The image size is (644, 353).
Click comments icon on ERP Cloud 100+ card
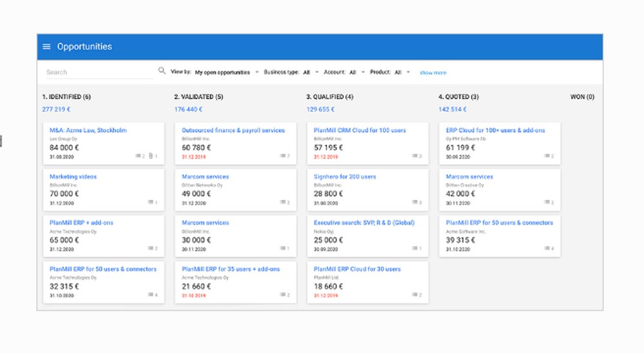[547, 156]
